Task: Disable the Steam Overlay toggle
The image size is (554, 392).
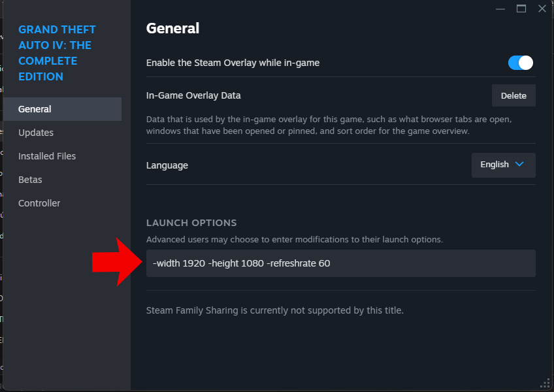Action: click(521, 63)
